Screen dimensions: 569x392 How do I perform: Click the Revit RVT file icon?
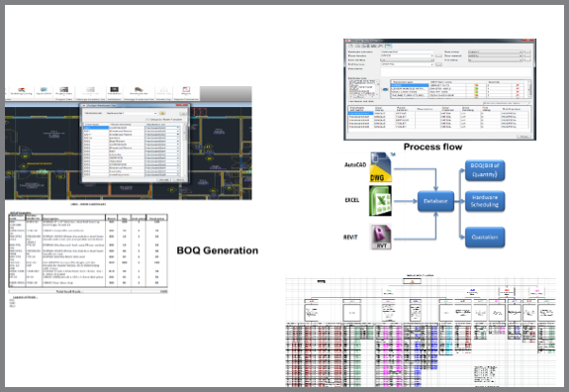pyautogui.click(x=381, y=237)
